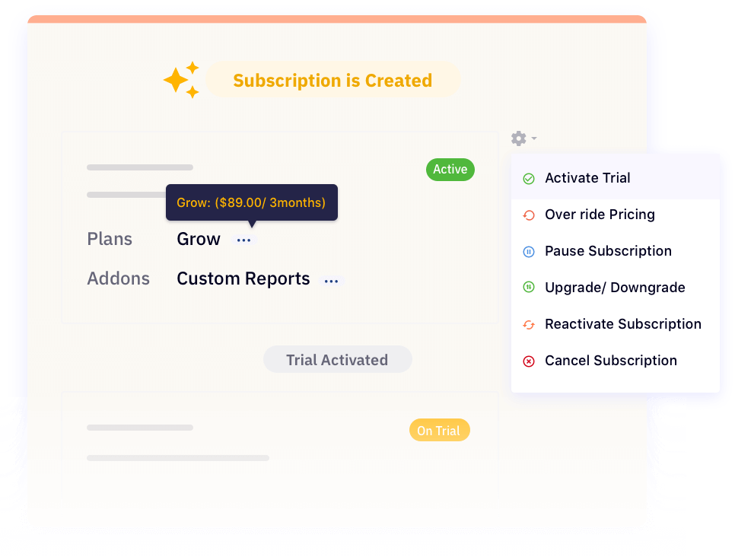Screen dimensions: 735x560
Task: Click the sparkles icon near Subscription is Created
Action: coord(180,79)
